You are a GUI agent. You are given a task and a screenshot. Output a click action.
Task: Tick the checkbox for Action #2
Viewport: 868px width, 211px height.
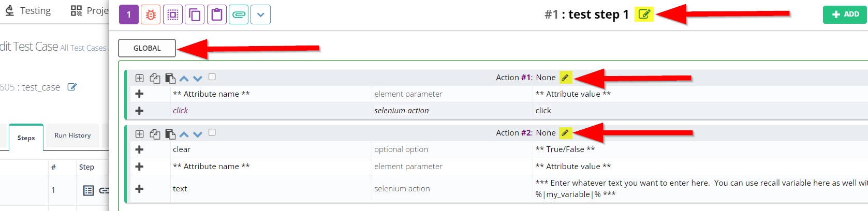[212, 132]
